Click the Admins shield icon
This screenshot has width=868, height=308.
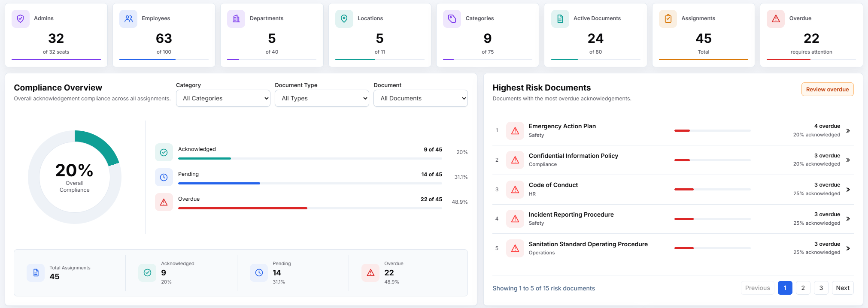20,18
